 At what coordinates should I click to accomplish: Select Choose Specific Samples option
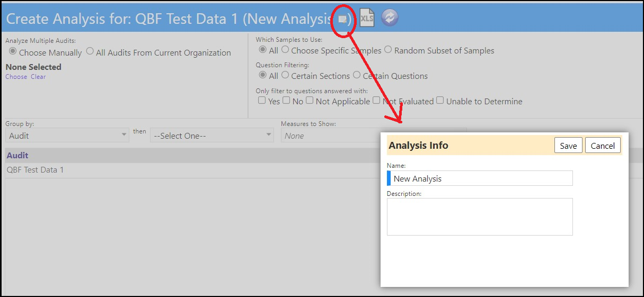[x=285, y=49]
